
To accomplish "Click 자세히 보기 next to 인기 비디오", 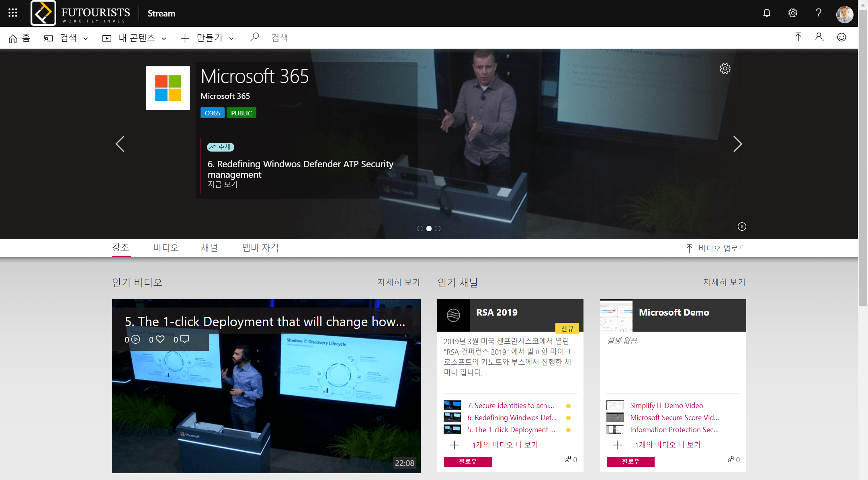I will click(x=399, y=282).
